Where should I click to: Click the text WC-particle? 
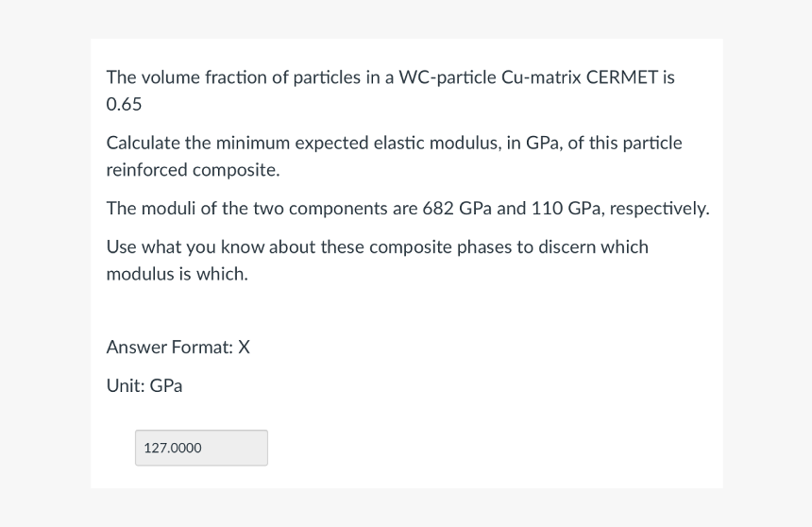coord(447,77)
